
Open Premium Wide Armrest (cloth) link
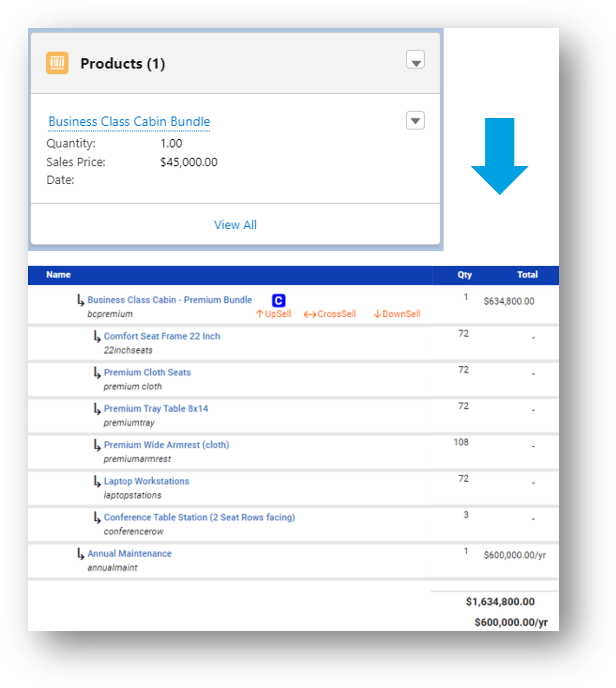pos(166,445)
